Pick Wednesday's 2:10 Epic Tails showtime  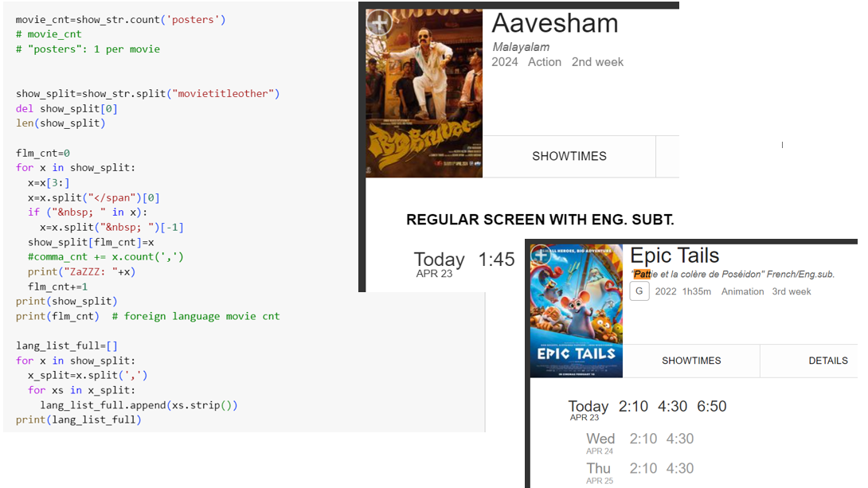pos(644,439)
